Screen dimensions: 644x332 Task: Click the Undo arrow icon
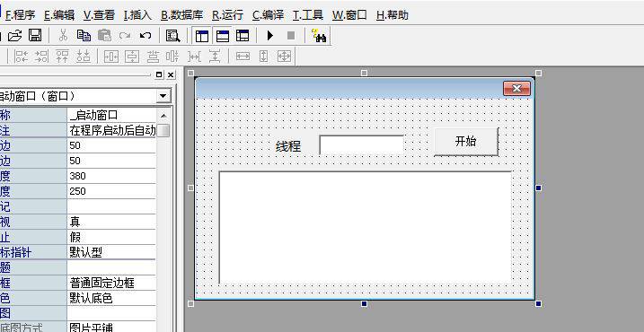(x=146, y=36)
